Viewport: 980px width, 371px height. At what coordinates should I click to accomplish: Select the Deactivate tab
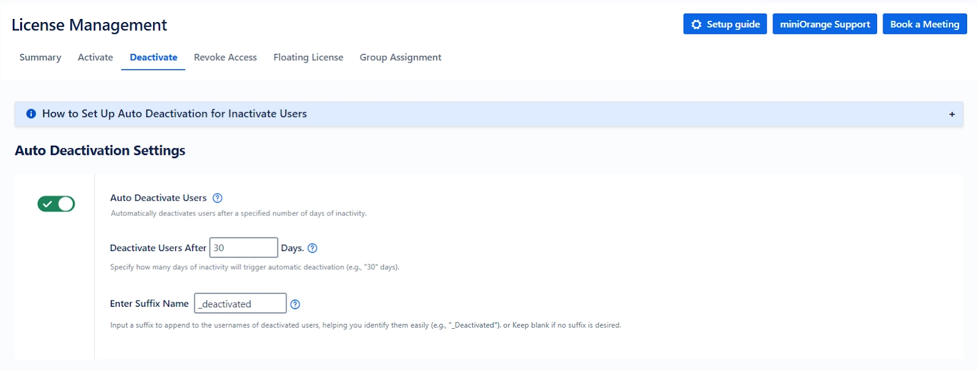[153, 58]
